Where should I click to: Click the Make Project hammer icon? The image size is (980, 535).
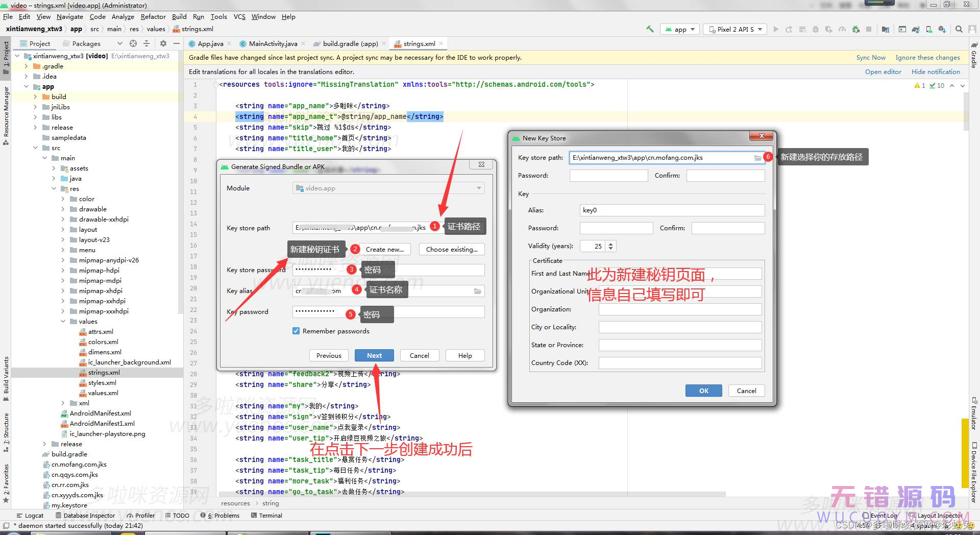click(x=650, y=29)
